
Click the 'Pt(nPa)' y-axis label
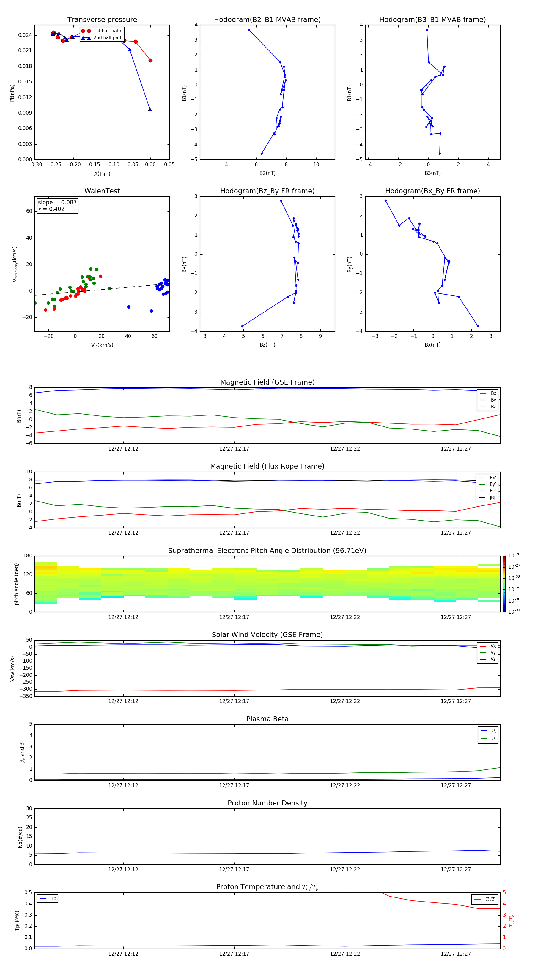pyautogui.click(x=12, y=93)
